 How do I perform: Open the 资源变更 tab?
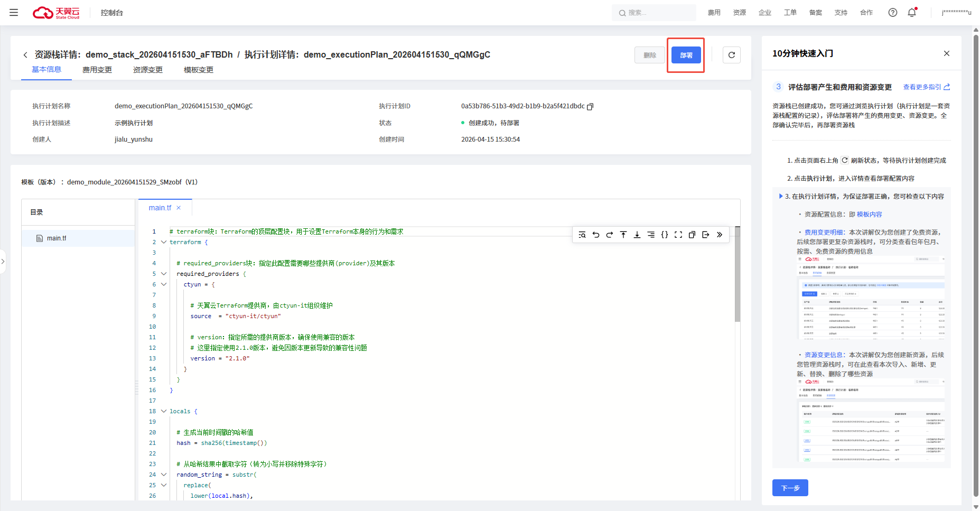click(148, 70)
